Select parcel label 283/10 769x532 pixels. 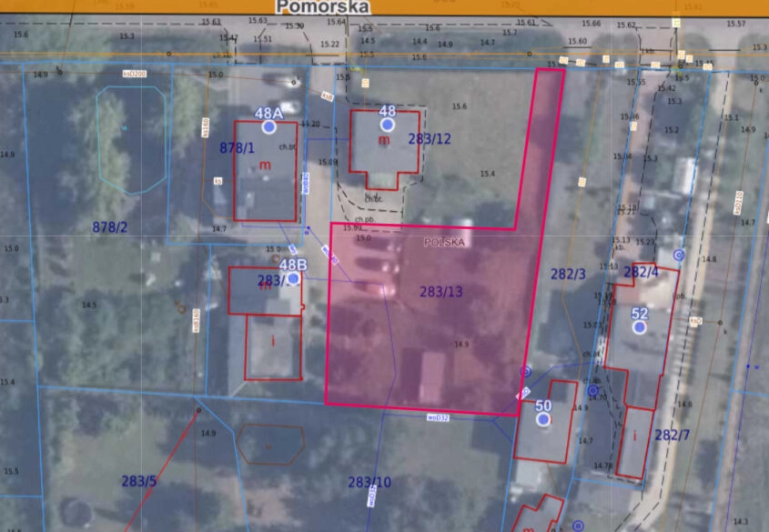[369, 482]
